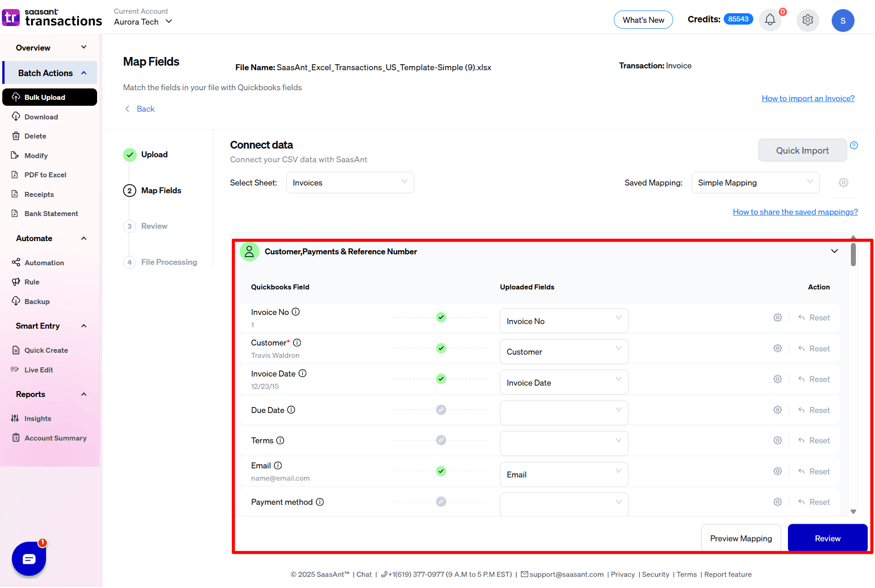Open settings gear in top header
Image resolution: width=875 pixels, height=588 pixels.
pos(808,20)
